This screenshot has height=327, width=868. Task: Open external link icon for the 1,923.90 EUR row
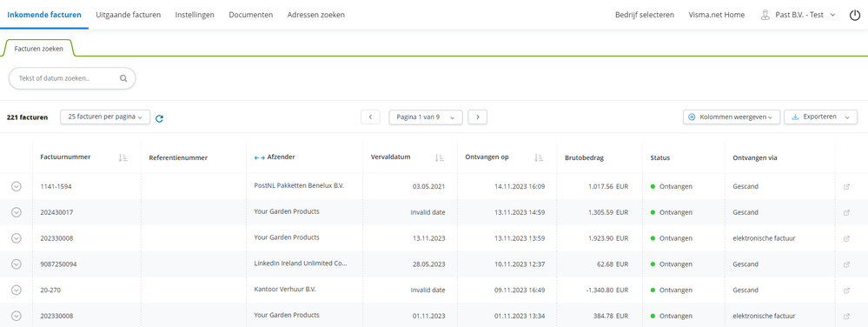(x=846, y=239)
